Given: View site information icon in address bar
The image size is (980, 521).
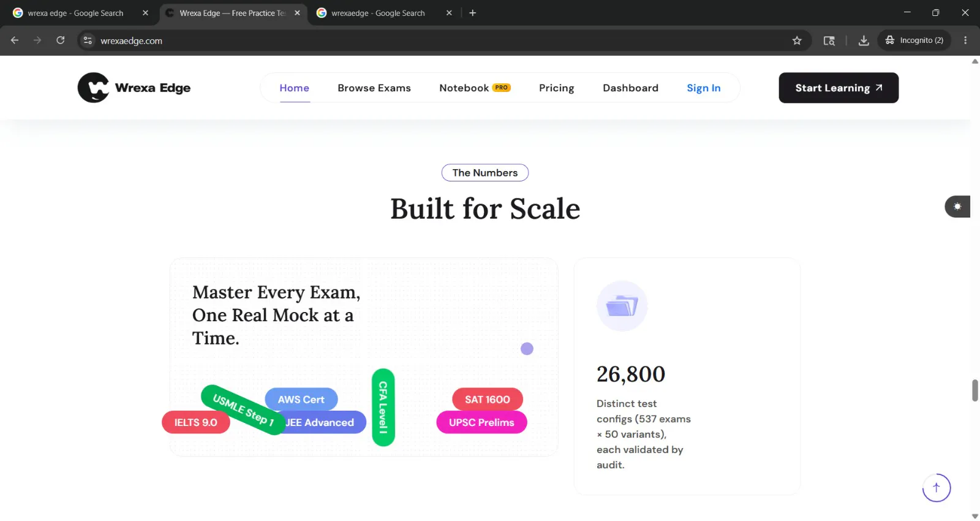Looking at the screenshot, I should click(x=88, y=40).
